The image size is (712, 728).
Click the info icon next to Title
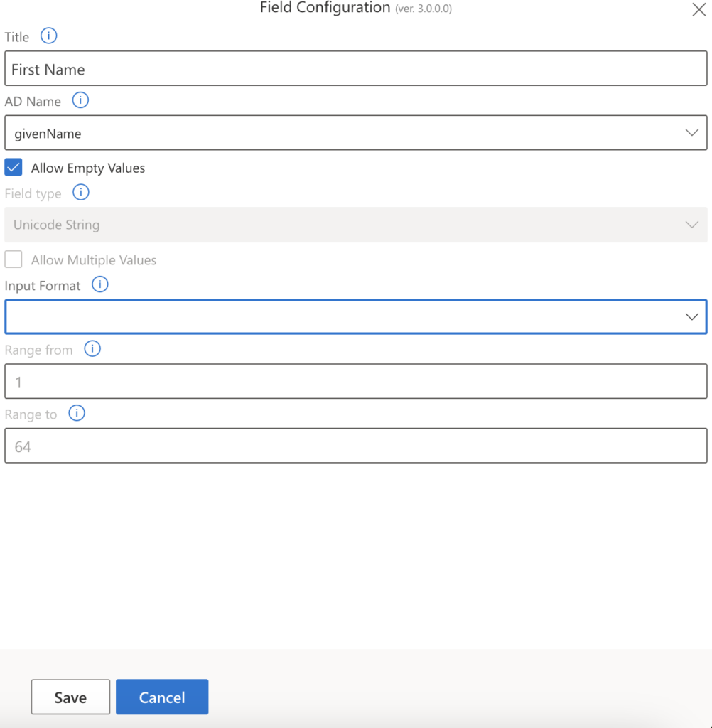[48, 36]
